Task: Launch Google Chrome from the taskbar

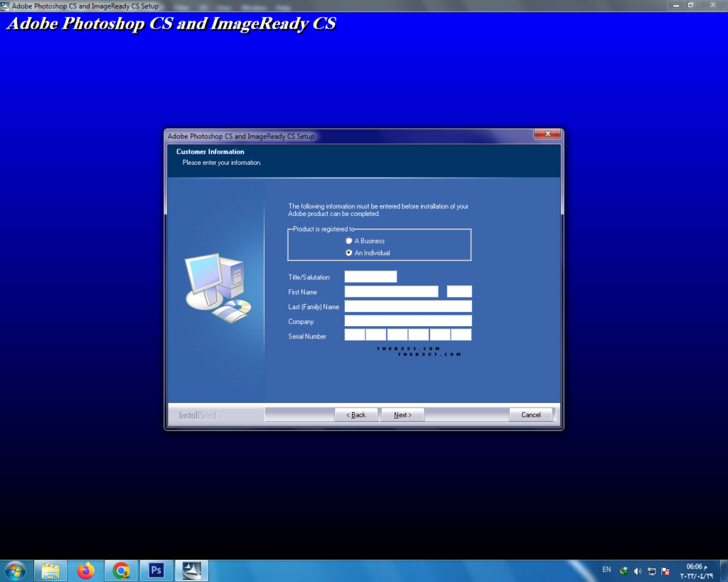Action: coord(121,571)
